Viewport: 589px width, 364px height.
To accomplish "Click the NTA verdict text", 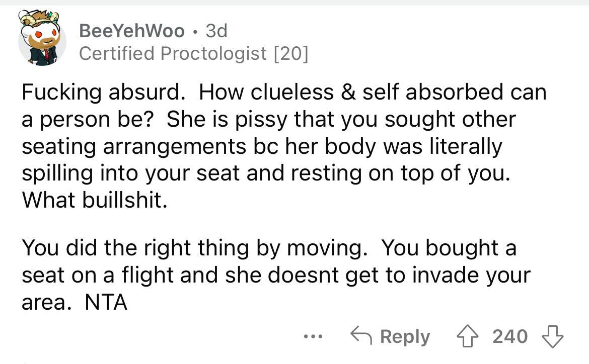I will (x=106, y=303).
